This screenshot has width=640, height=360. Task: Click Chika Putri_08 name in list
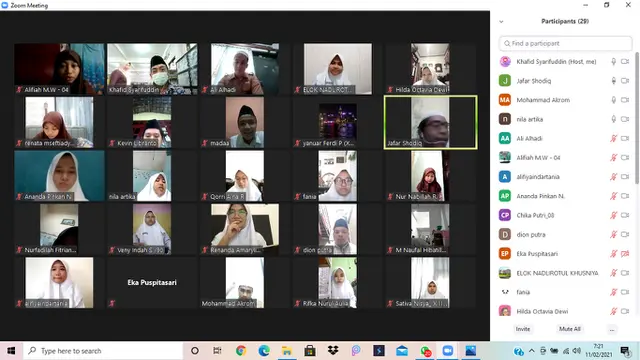535,215
